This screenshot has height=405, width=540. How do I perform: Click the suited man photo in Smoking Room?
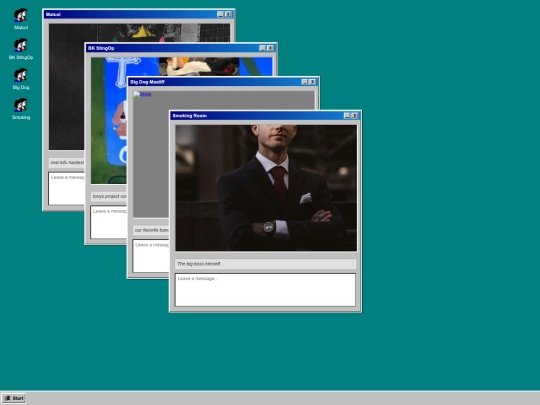click(x=266, y=188)
